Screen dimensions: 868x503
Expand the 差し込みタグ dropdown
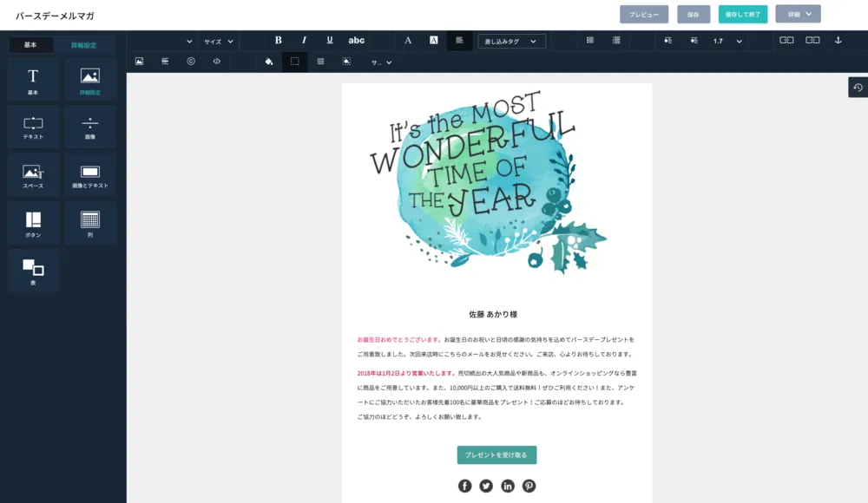[x=512, y=41]
